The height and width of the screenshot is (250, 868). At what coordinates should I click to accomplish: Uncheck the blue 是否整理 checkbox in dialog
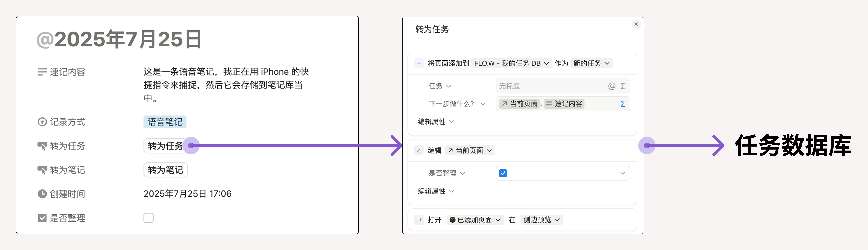pos(503,173)
